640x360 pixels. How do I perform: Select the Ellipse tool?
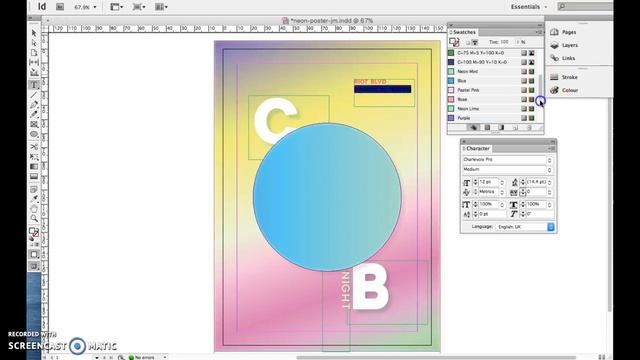(x=34, y=134)
